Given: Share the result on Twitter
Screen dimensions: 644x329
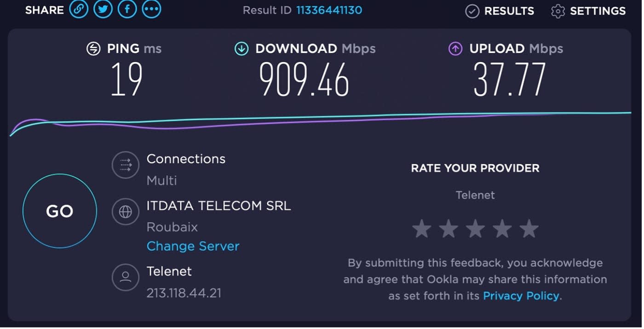Looking at the screenshot, I should point(103,9).
